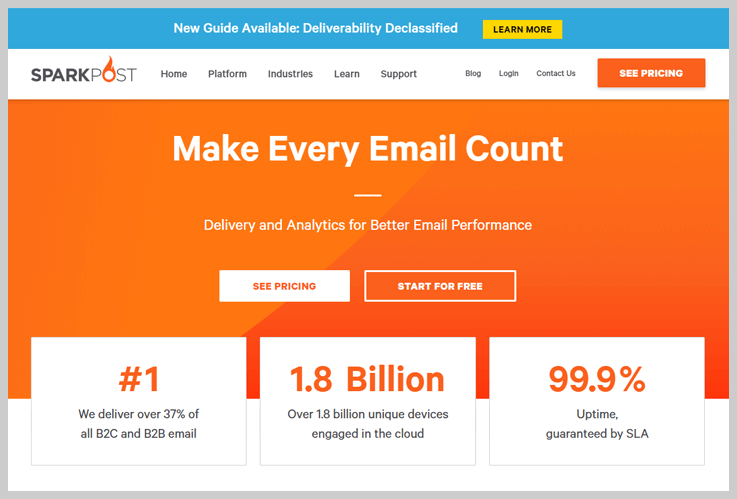The width and height of the screenshot is (737, 499).
Task: Open the Home menu item
Action: coord(174,74)
